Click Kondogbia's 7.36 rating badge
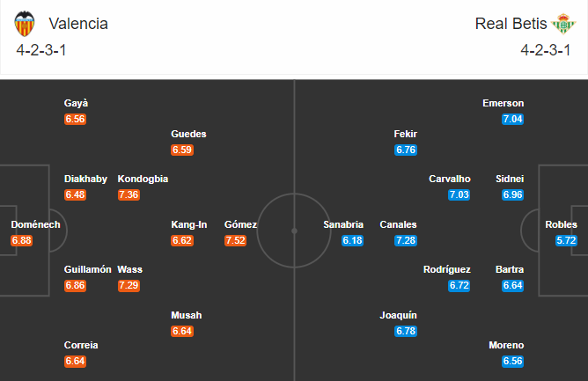Screen dimensions: 588x381 point(129,194)
